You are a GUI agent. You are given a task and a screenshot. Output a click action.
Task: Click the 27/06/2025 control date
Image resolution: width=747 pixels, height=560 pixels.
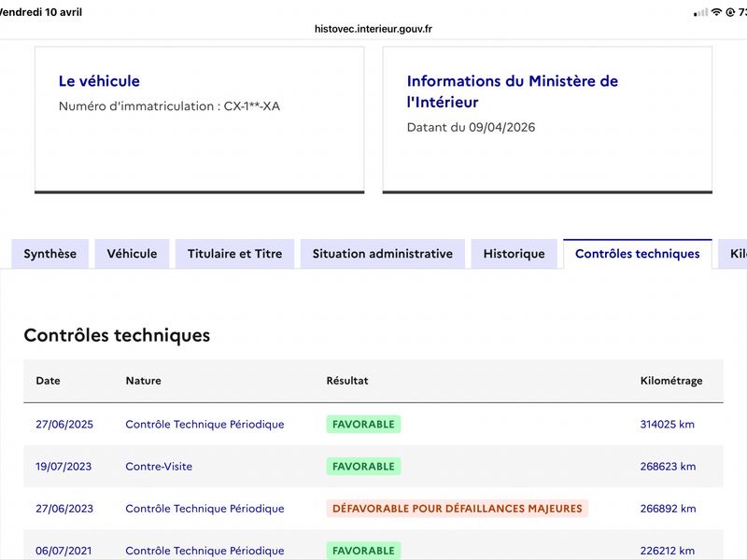click(64, 425)
